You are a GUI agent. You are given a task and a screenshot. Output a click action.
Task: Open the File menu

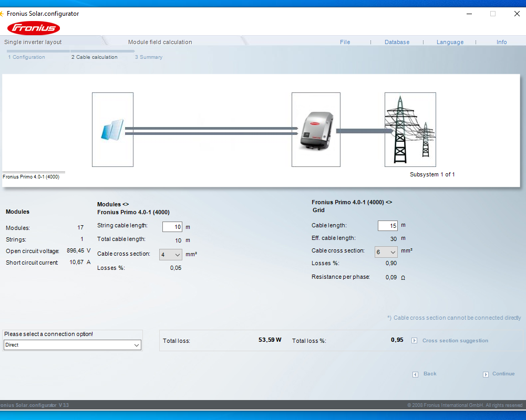point(345,42)
